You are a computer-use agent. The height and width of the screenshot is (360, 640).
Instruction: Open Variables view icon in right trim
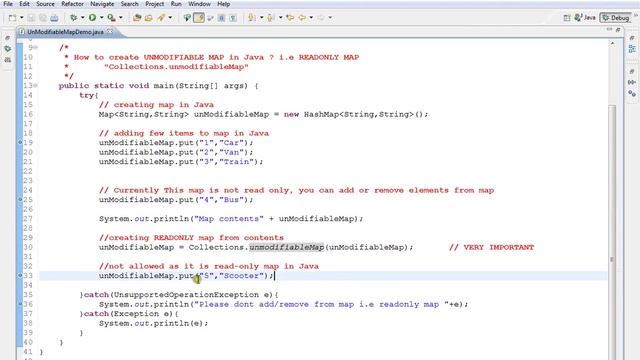coord(632,82)
